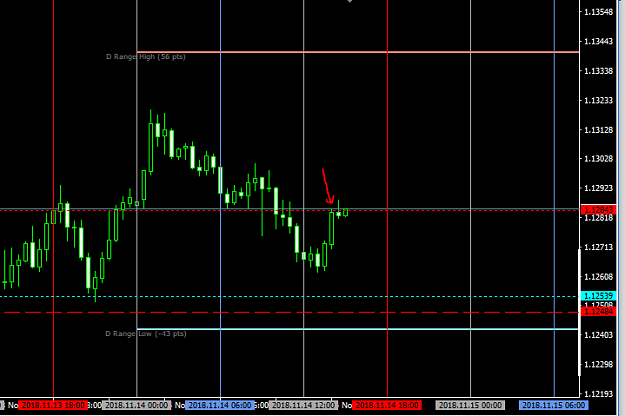The height and width of the screenshot is (416, 625).
Task: Select the gray 2018.11.14 00:00 time label
Action: click(x=137, y=405)
